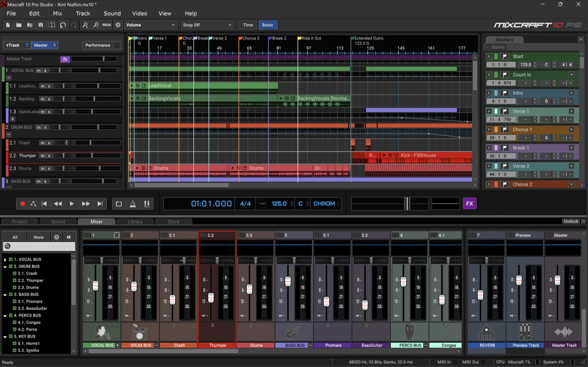Image resolution: width=588 pixels, height=367 pixels.
Task: Create a new project
Action: (8, 25)
